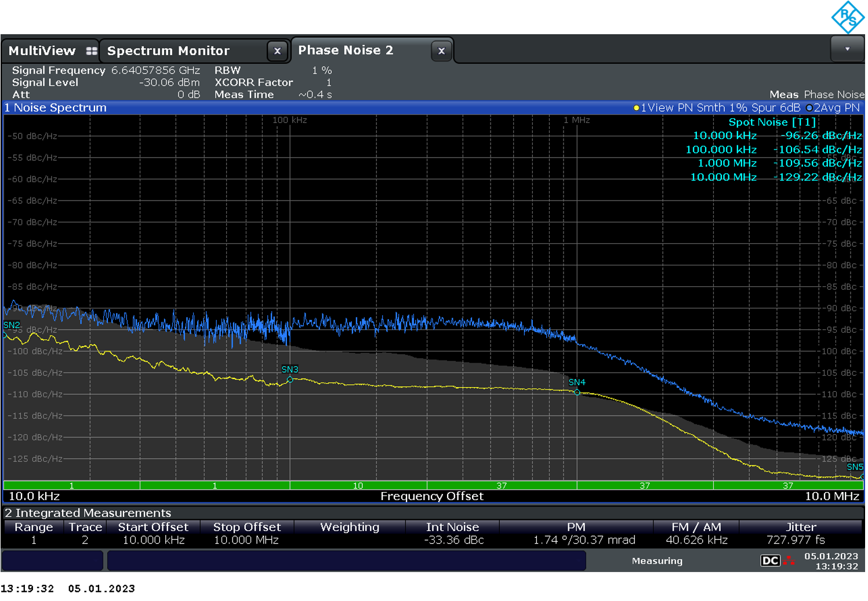The width and height of the screenshot is (868, 601).
Task: Select the SN4 spot noise marker
Action: point(577,382)
